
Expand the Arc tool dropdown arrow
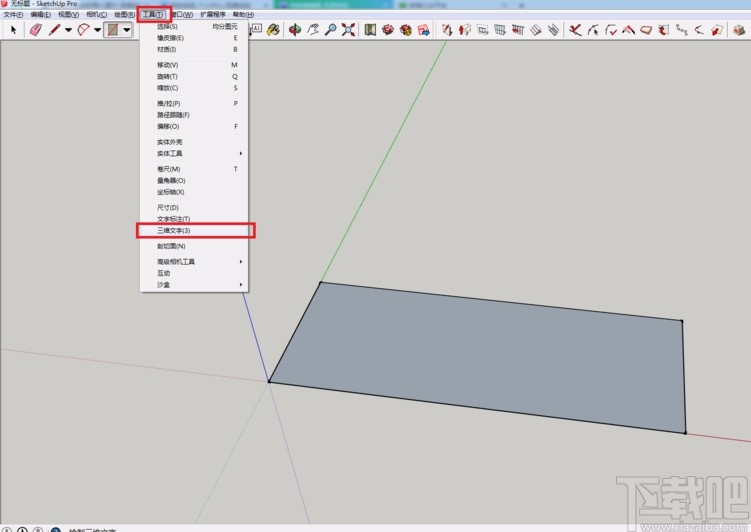98,30
